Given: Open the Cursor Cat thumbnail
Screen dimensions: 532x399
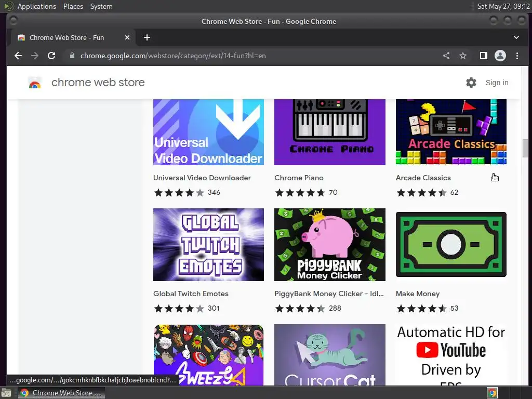Looking at the screenshot, I should pos(330,355).
